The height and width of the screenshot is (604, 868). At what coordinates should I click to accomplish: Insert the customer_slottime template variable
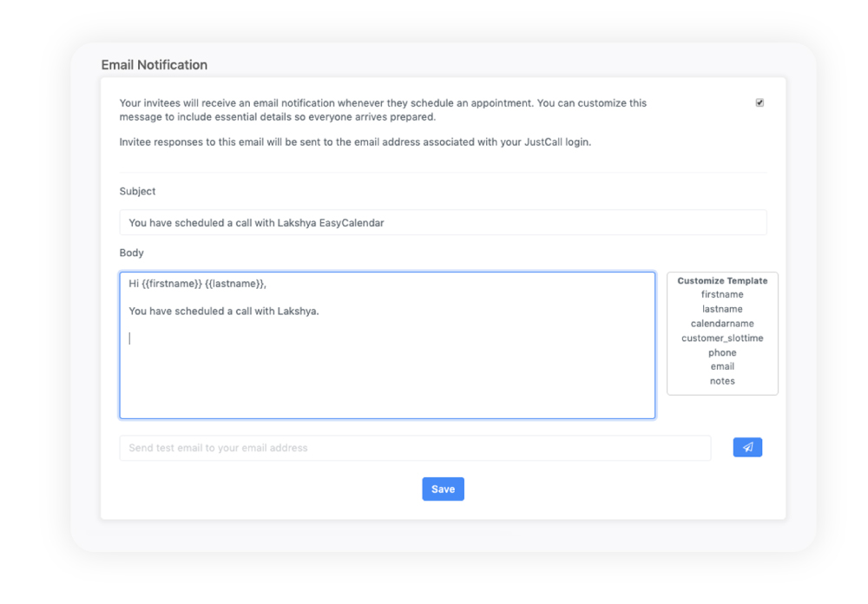point(722,338)
